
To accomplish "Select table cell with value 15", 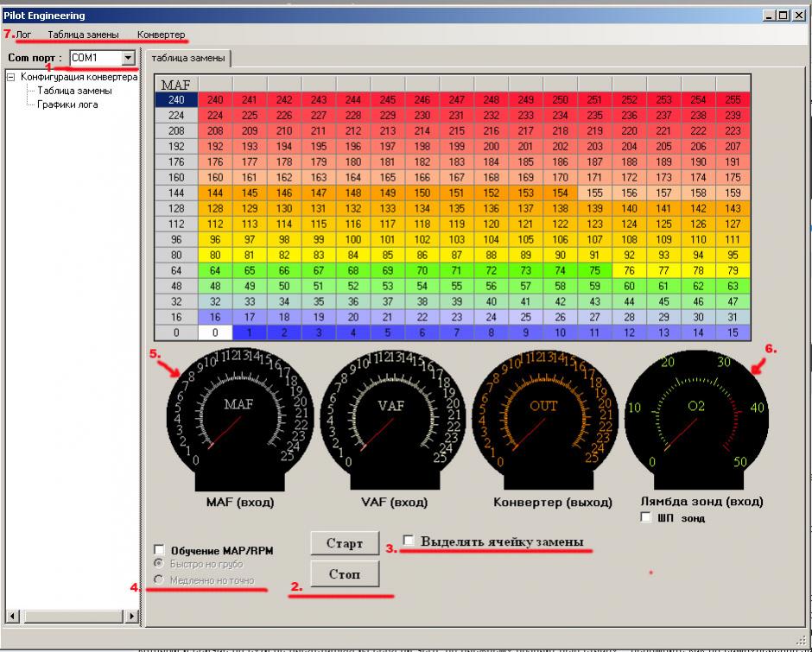I will (733, 332).
